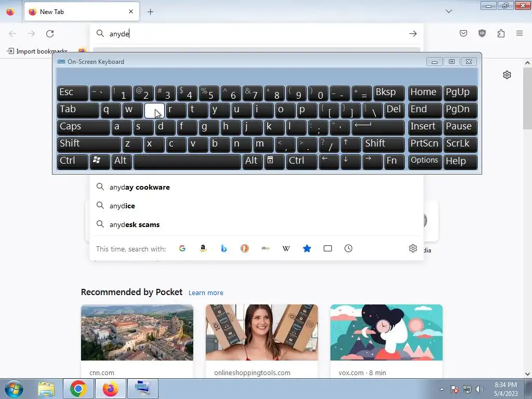Toggle the right Shift key

tap(383, 144)
